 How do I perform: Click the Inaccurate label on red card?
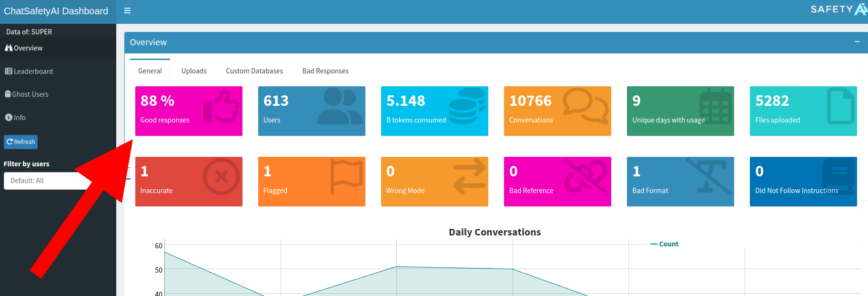[x=156, y=191]
